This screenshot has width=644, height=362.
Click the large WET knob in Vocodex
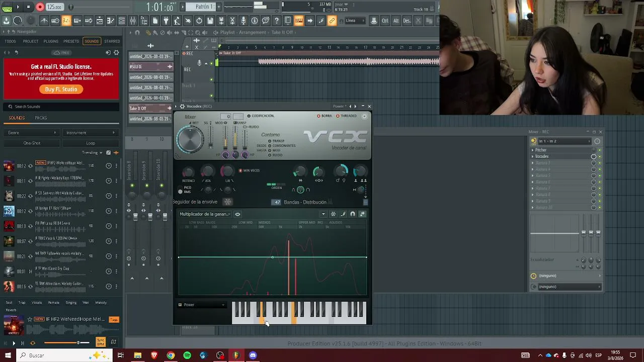pyautogui.click(x=190, y=139)
